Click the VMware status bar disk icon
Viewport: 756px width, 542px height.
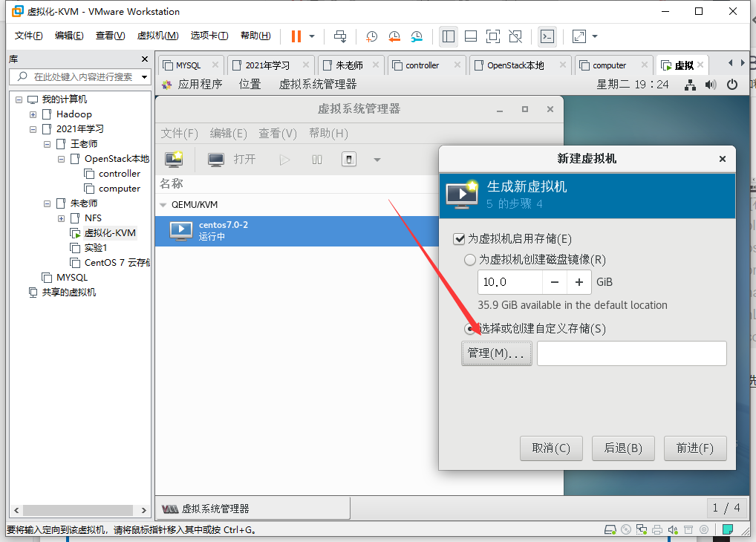pos(610,529)
